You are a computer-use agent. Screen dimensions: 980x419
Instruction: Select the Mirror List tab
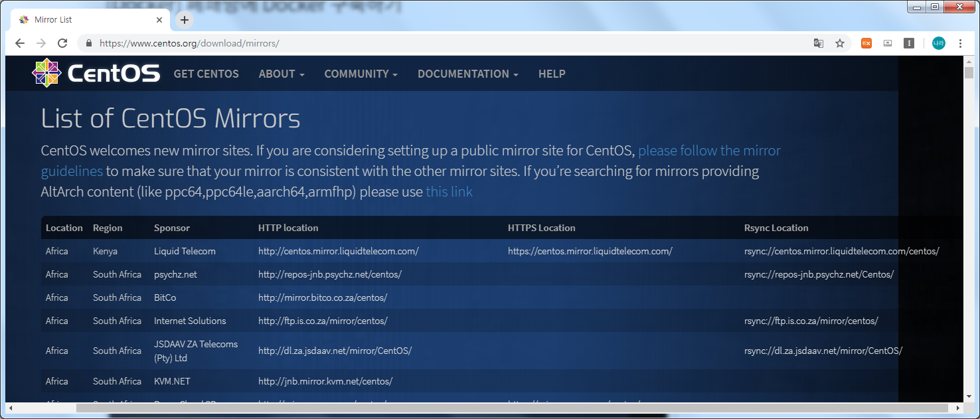92,20
